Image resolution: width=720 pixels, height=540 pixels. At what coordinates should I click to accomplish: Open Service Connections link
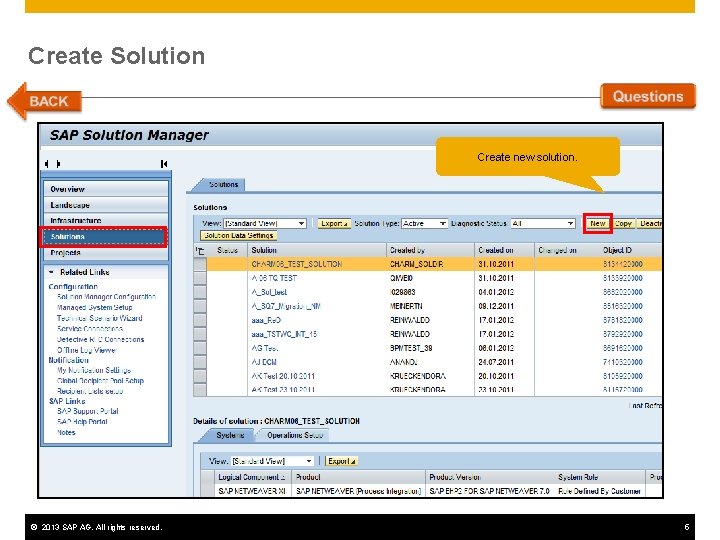coord(90,329)
